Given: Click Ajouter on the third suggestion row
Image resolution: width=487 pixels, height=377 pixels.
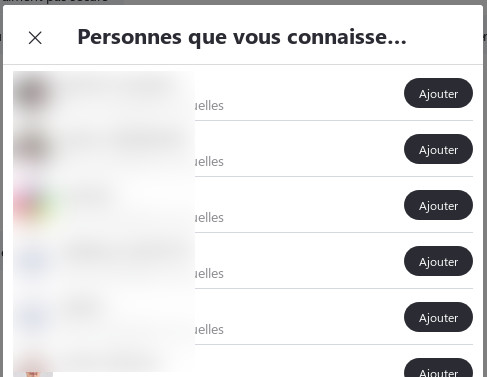Looking at the screenshot, I should 438,205.
